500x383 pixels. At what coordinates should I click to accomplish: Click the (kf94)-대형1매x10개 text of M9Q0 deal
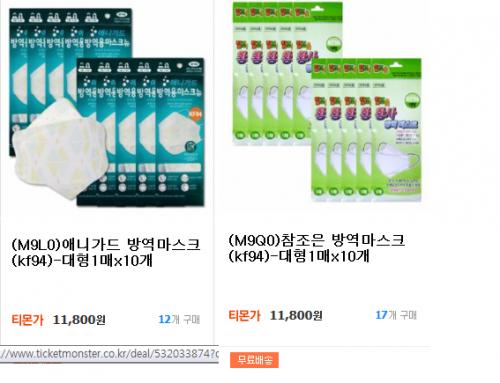point(299,256)
